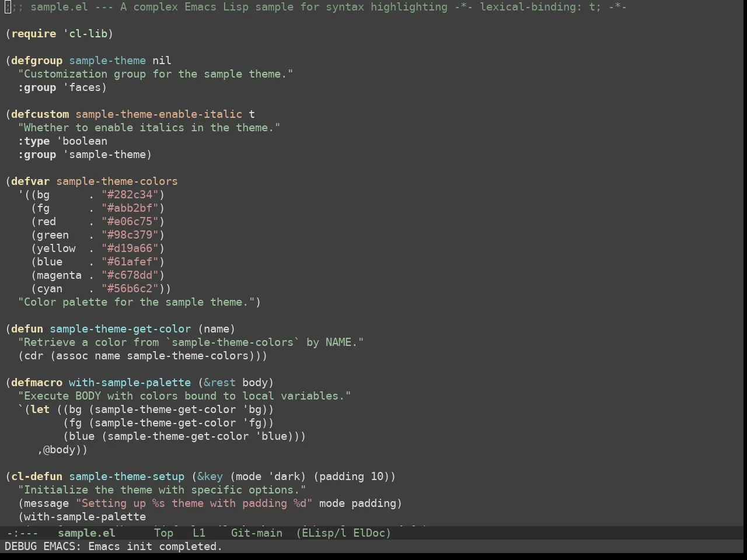Click the ElDoc minor mode indicator
This screenshot has width=747, height=560.
(x=372, y=533)
